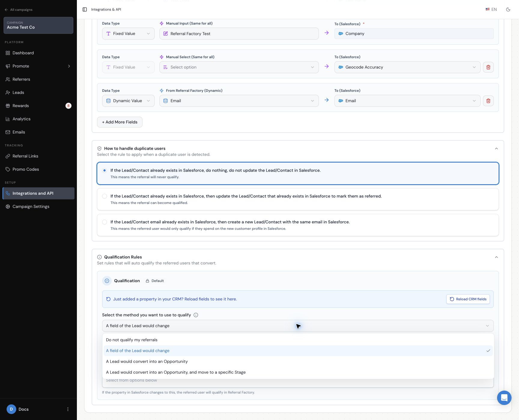The image size is (519, 420).
Task: Open the Promo Codes page
Action: pyautogui.click(x=38, y=169)
